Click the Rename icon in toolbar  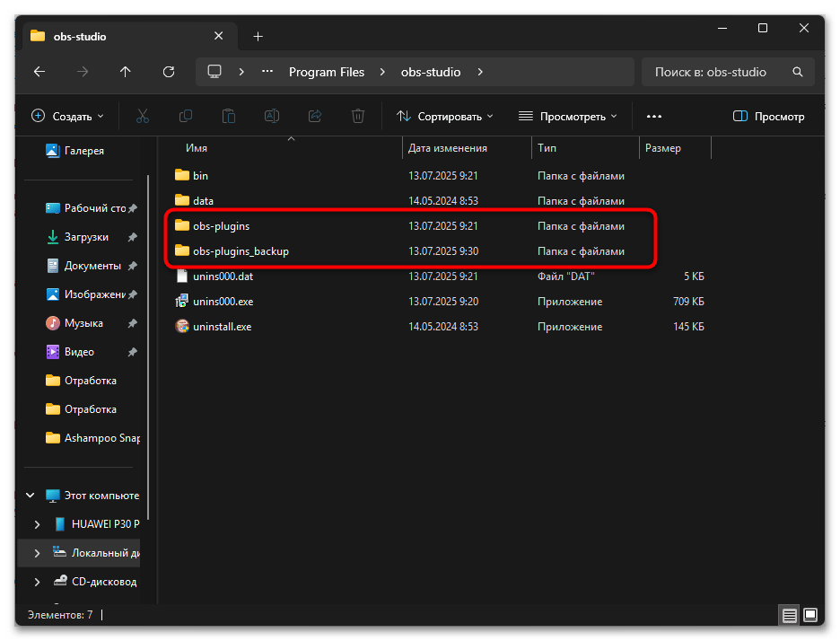(x=272, y=116)
